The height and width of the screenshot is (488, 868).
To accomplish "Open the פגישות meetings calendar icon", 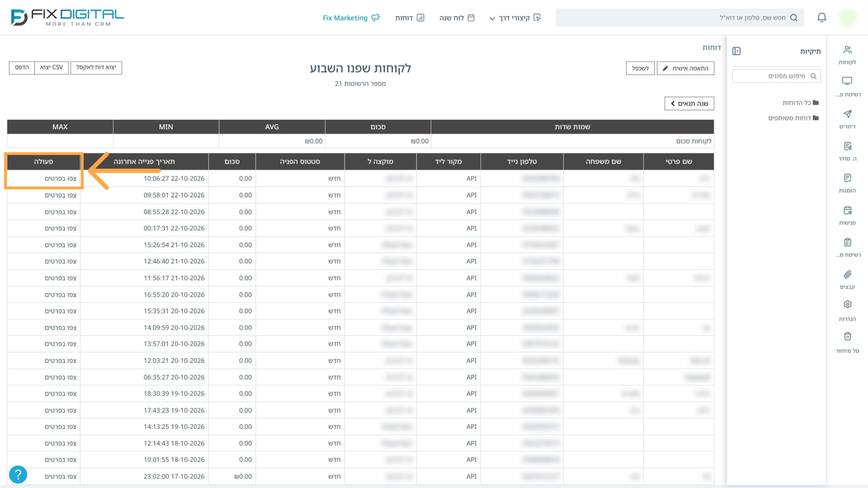I will [848, 210].
